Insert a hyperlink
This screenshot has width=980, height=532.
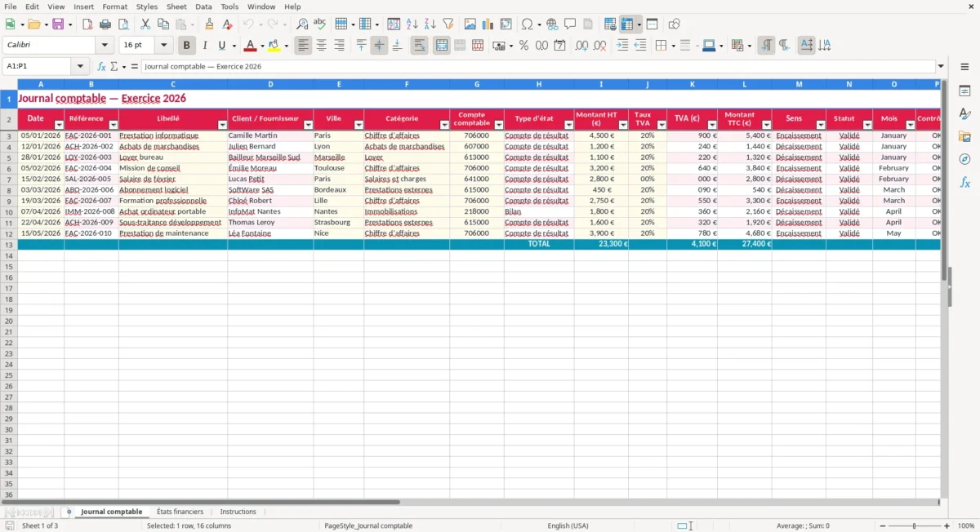tap(553, 24)
